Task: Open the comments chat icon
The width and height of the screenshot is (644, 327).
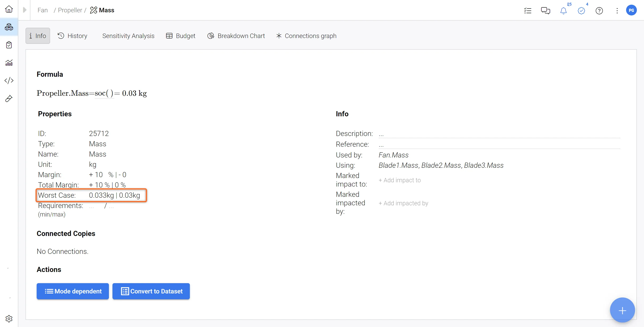Action: (x=545, y=11)
